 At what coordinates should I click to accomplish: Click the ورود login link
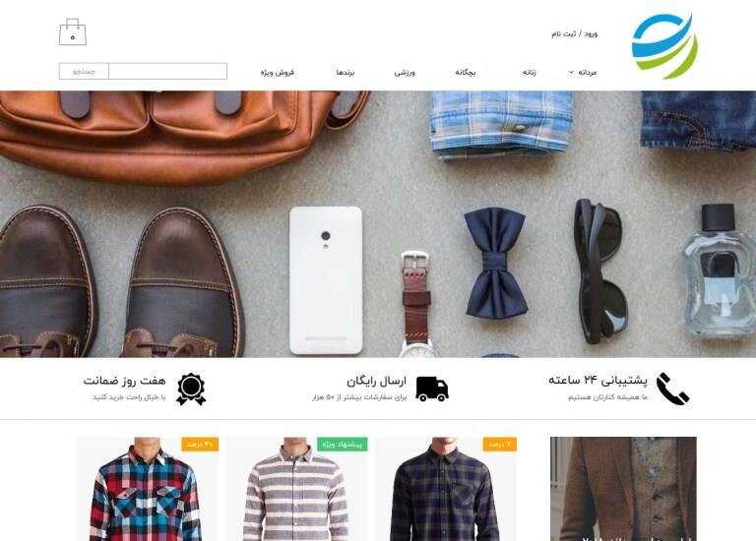591,33
